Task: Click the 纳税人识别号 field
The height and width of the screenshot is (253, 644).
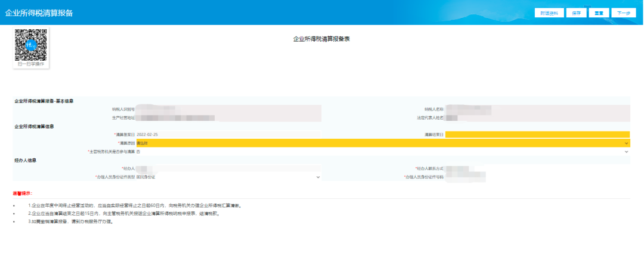Action: point(228,109)
